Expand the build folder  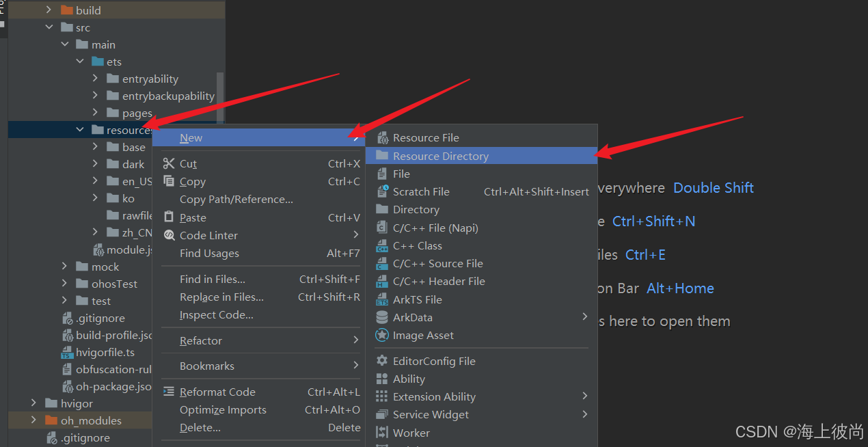49,10
